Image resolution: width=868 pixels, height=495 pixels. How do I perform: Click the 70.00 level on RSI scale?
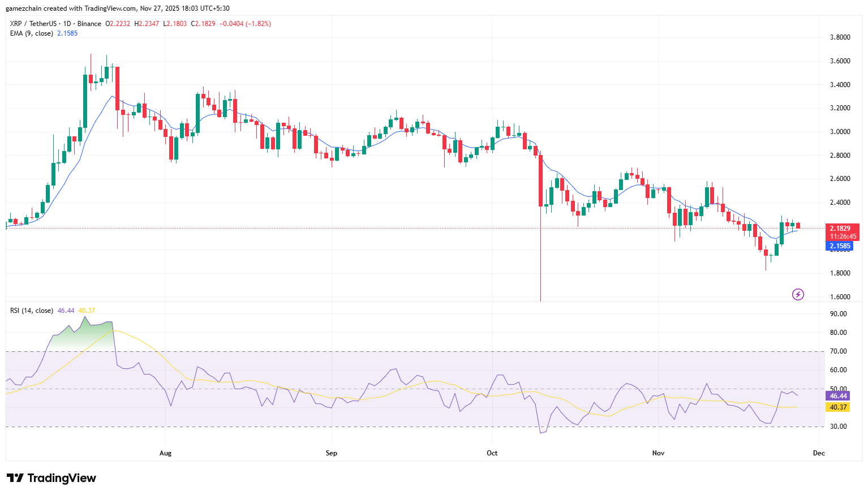pos(838,351)
